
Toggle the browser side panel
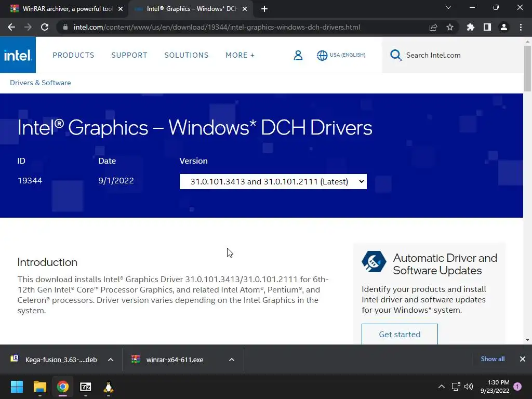click(487, 27)
